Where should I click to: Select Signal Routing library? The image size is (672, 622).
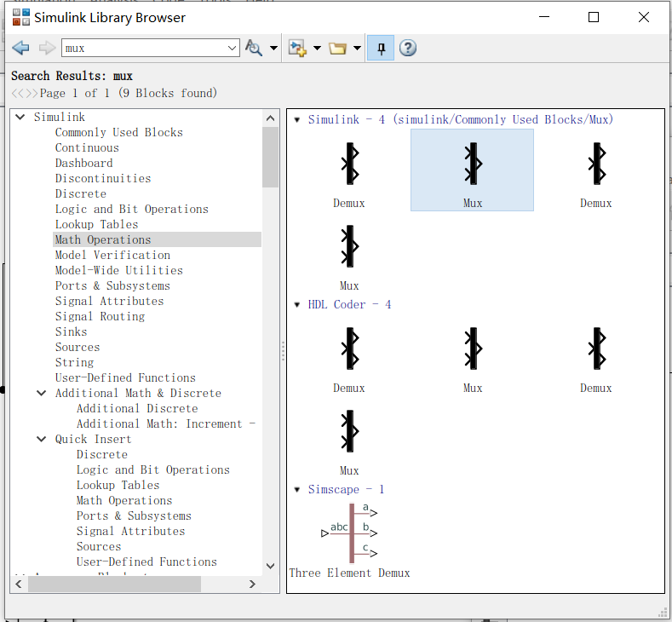coord(100,316)
